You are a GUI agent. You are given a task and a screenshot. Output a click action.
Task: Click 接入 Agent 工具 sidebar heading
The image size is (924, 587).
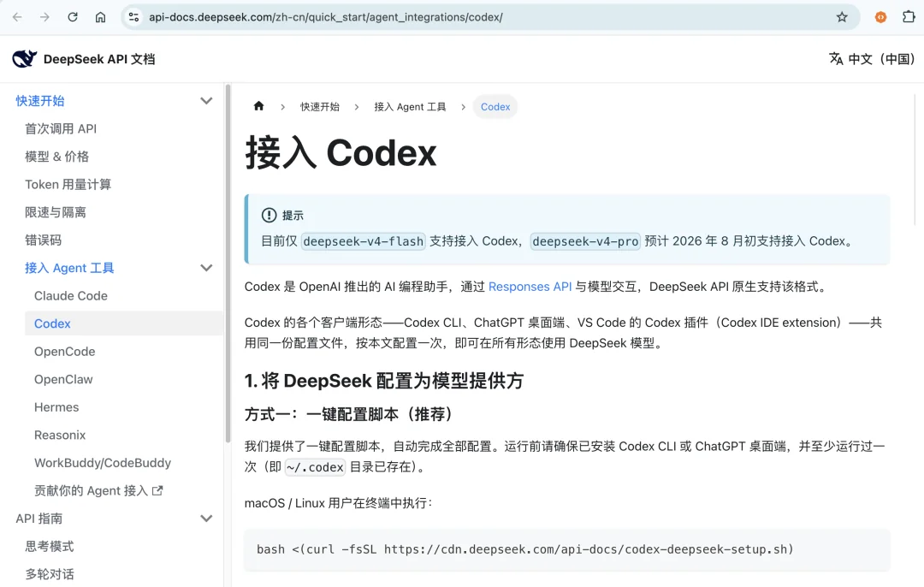coord(69,268)
